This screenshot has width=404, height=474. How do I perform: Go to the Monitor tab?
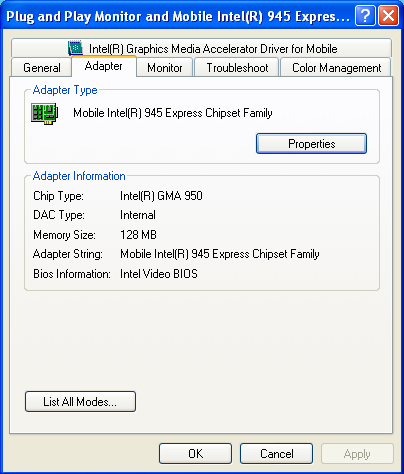tap(165, 68)
